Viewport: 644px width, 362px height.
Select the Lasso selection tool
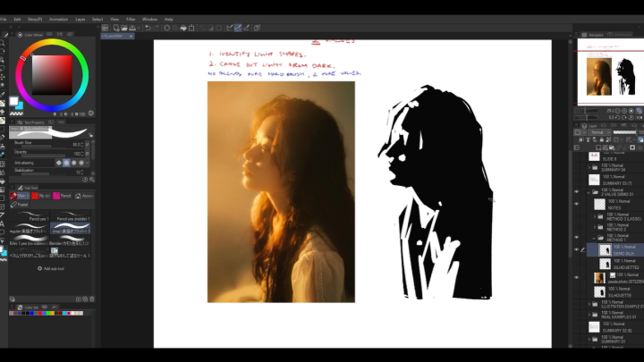3,68
